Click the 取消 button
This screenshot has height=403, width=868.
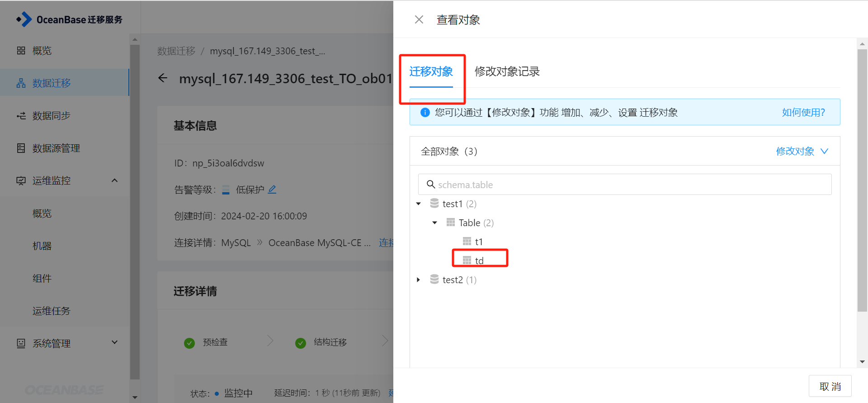pyautogui.click(x=830, y=386)
